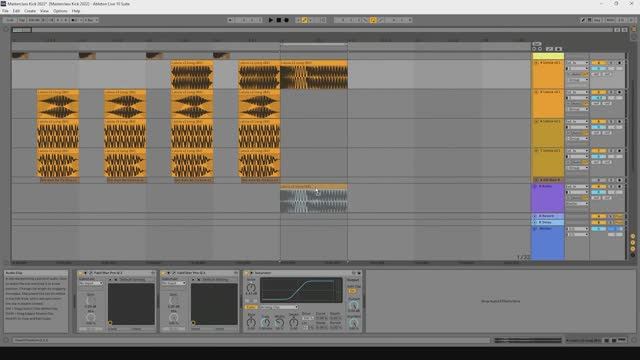Unfold the A Reverb return track
Image resolution: width=640 pixels, height=360 pixels.
(x=535, y=216)
